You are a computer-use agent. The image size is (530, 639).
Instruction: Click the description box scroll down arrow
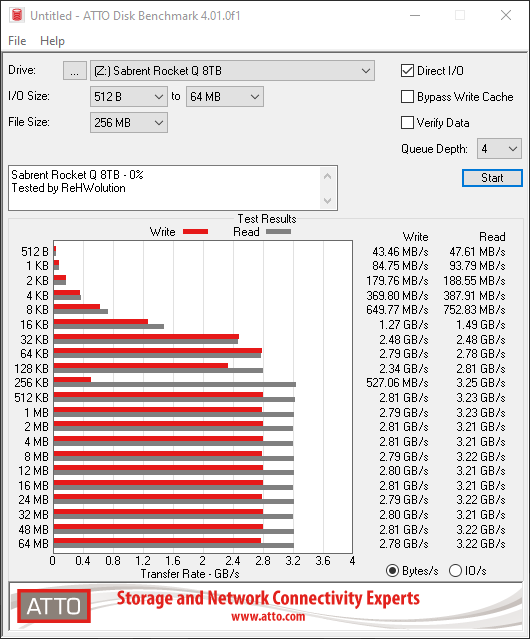(x=328, y=201)
